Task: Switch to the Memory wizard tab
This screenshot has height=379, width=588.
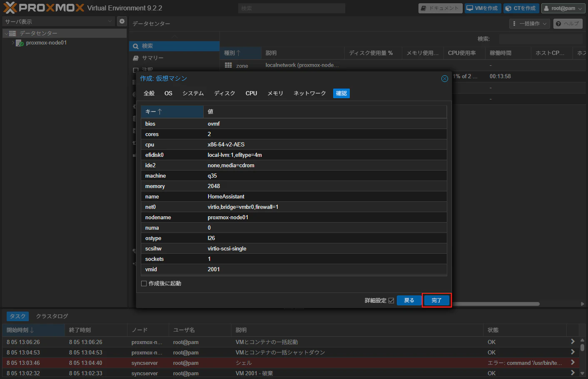Action: (275, 93)
